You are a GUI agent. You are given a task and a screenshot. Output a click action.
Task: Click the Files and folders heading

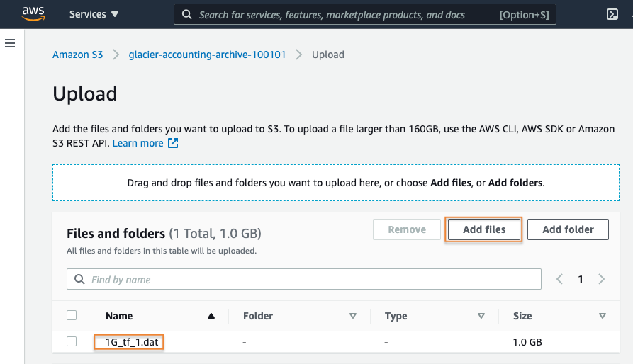point(116,234)
